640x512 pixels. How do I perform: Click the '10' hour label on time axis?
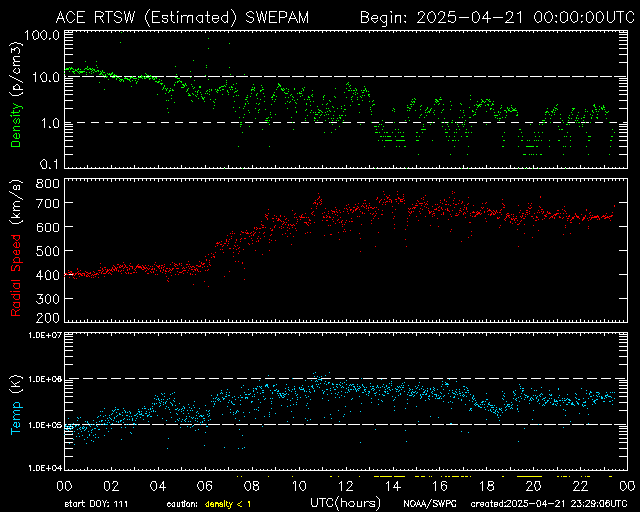[x=299, y=486]
